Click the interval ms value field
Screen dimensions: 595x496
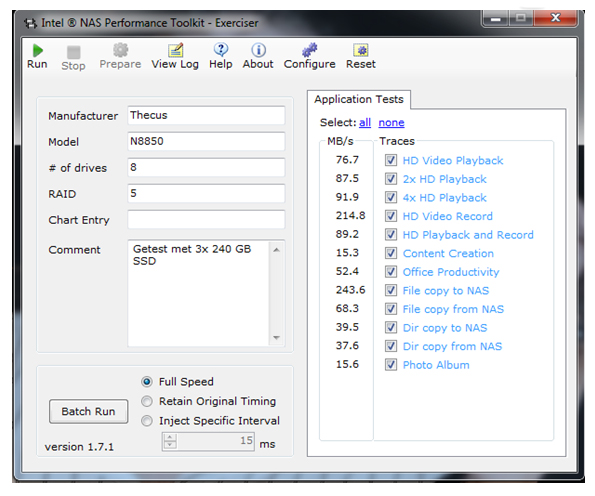pos(215,441)
